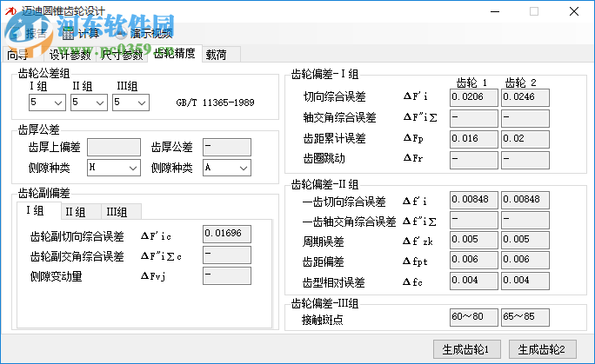Open the 侧隙种类 dropdown showing A
Viewport: 595px width, 364px height.
click(226, 168)
